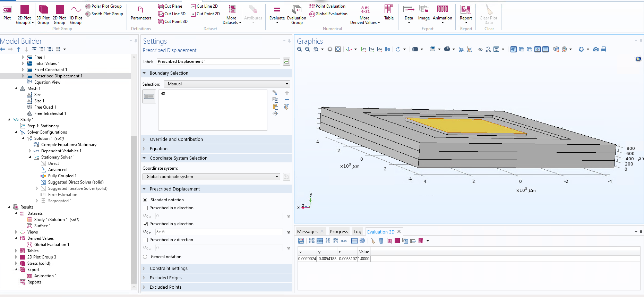644x297 pixels.
Task: Delete the evaluation table using trash icon
Action: coord(381,241)
